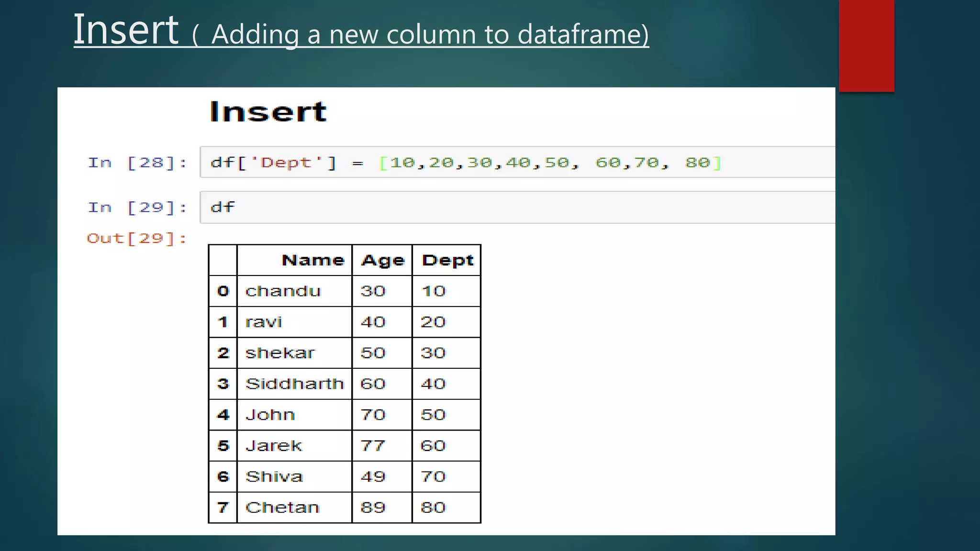Image resolution: width=980 pixels, height=551 pixels.
Task: Click row index 1 in the table
Action: [x=223, y=322]
